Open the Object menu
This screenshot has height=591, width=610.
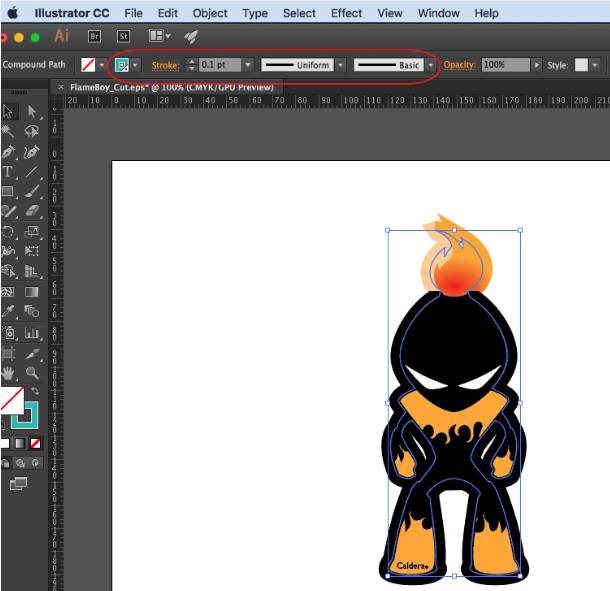210,13
